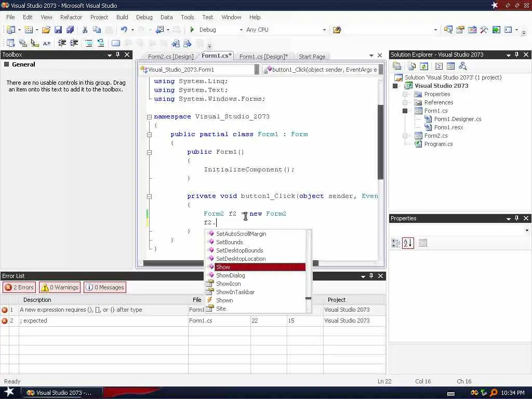Switch Properties panel to Categorized view

tap(395, 243)
